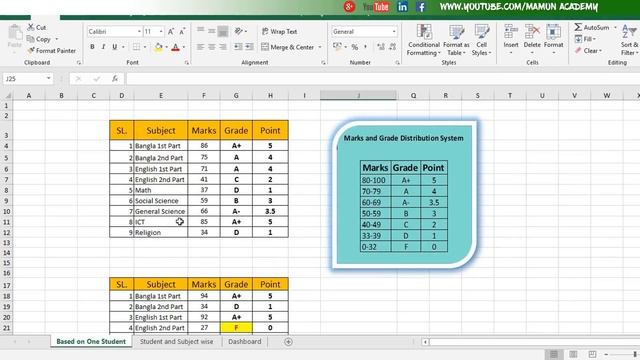The height and width of the screenshot is (360, 640).
Task: Click the Delete cells button
Action: point(532,40)
